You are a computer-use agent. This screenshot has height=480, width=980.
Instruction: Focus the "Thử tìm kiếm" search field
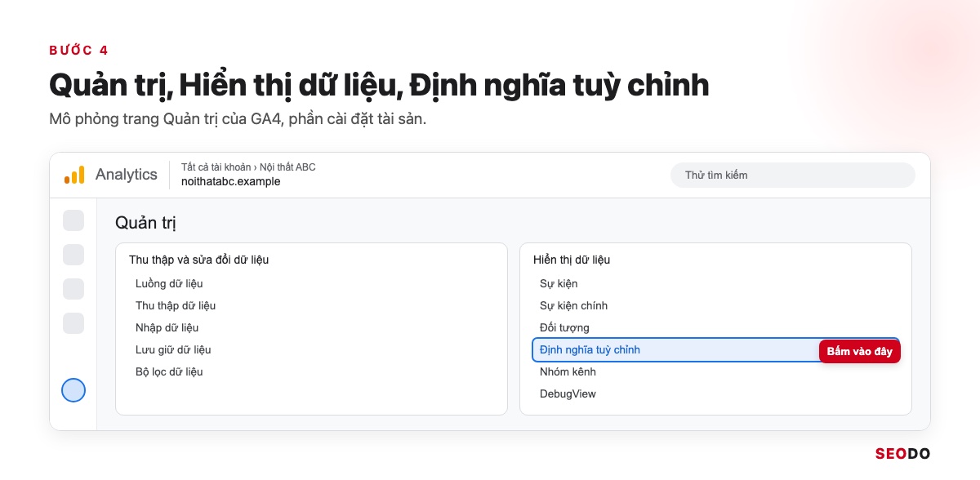792,175
